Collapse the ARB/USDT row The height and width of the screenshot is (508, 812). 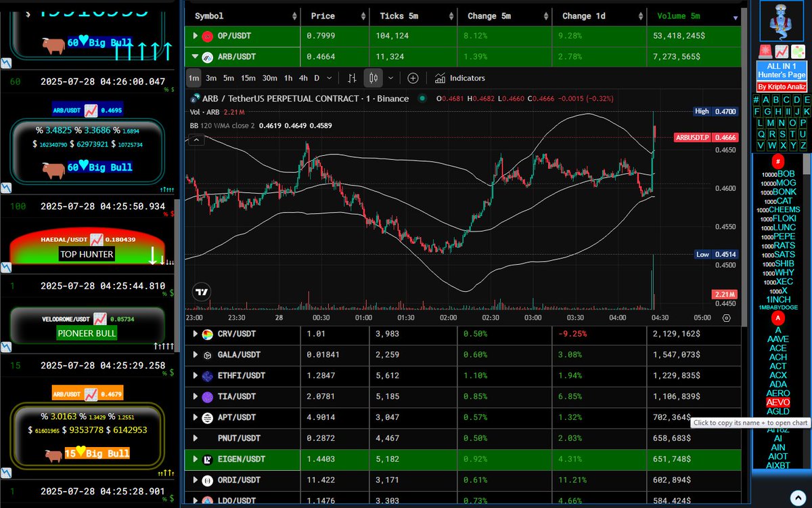tap(196, 57)
